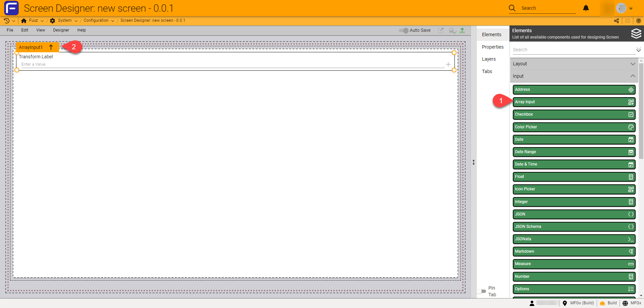Select the Options element
Viewport: 644px width, 308px height.
click(574, 289)
